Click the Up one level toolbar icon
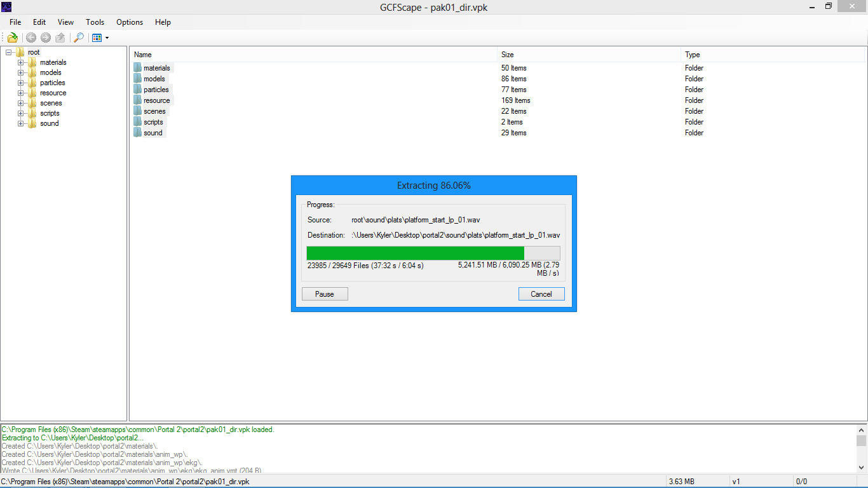This screenshot has width=868, height=488. click(60, 37)
